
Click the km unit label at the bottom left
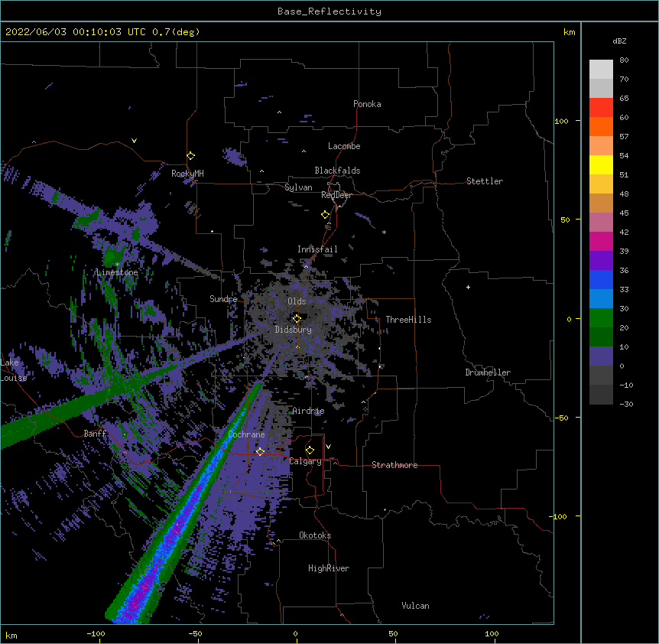pyautogui.click(x=11, y=635)
